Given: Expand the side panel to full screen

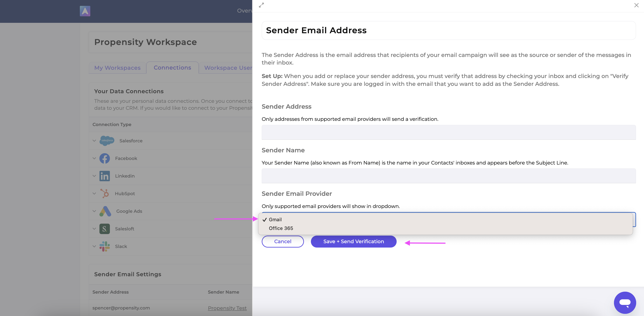Looking at the screenshot, I should (x=261, y=5).
